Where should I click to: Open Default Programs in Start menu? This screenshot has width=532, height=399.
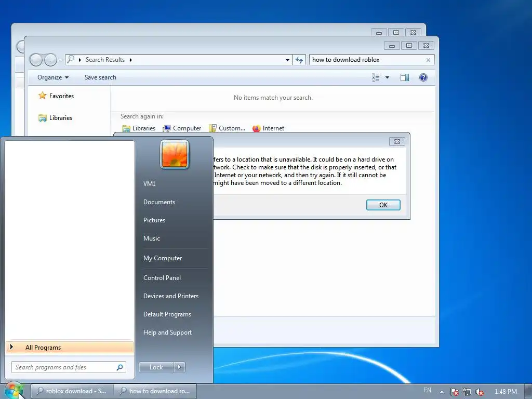(167, 314)
